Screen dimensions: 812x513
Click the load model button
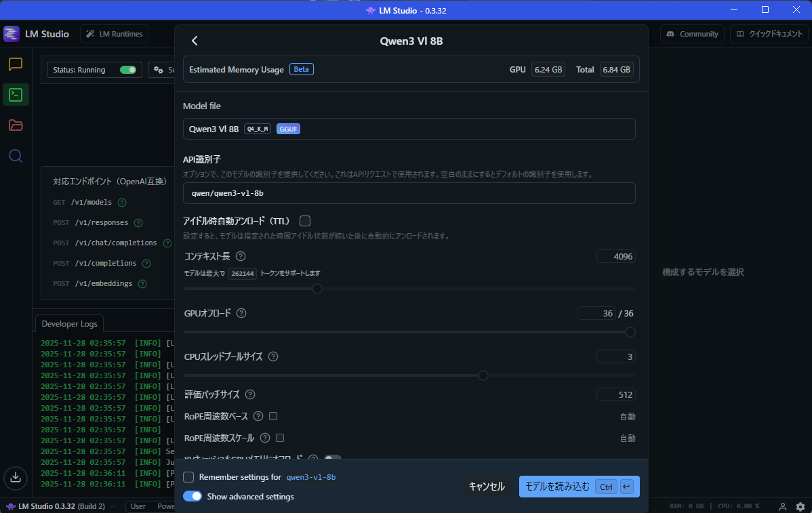coord(580,487)
